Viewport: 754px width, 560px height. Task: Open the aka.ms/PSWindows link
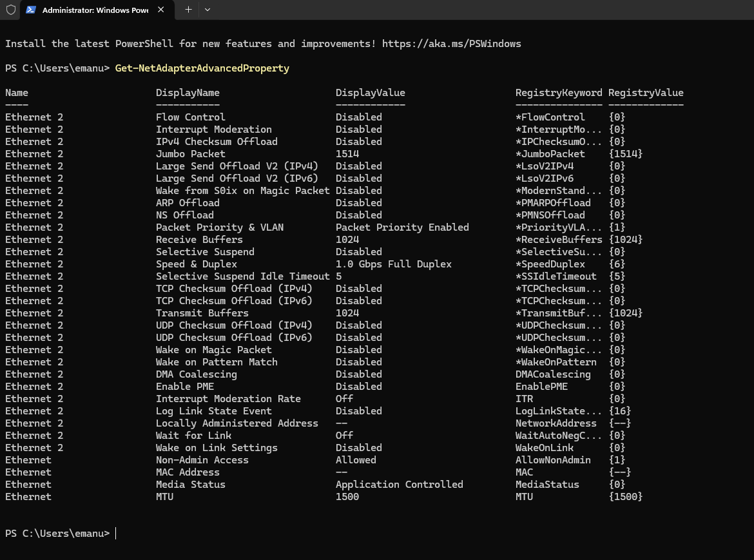[x=451, y=44]
